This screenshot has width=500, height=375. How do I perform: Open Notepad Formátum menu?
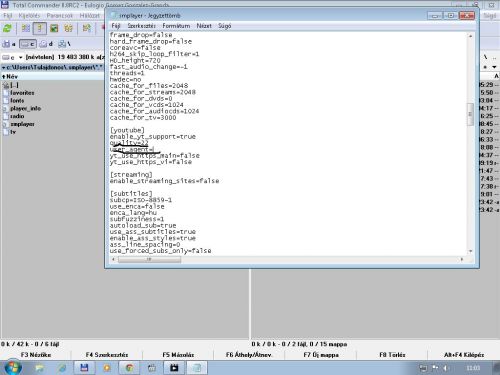176,26
